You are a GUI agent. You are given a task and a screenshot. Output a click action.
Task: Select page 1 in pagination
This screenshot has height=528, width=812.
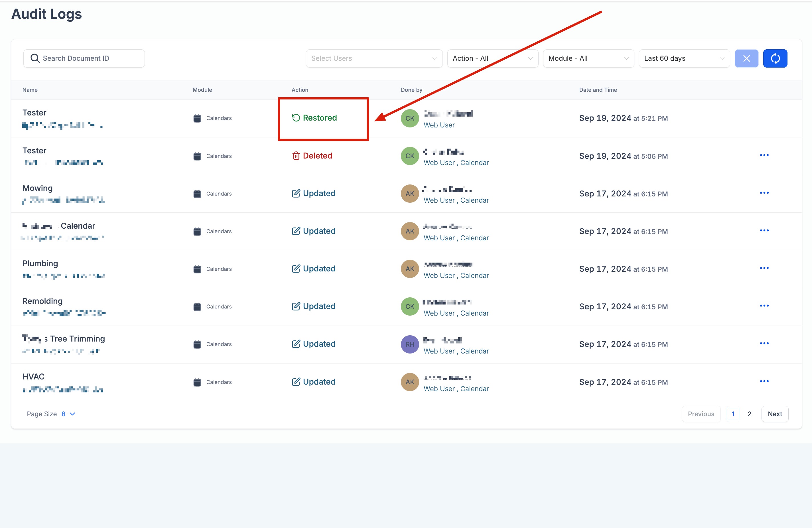pos(732,414)
